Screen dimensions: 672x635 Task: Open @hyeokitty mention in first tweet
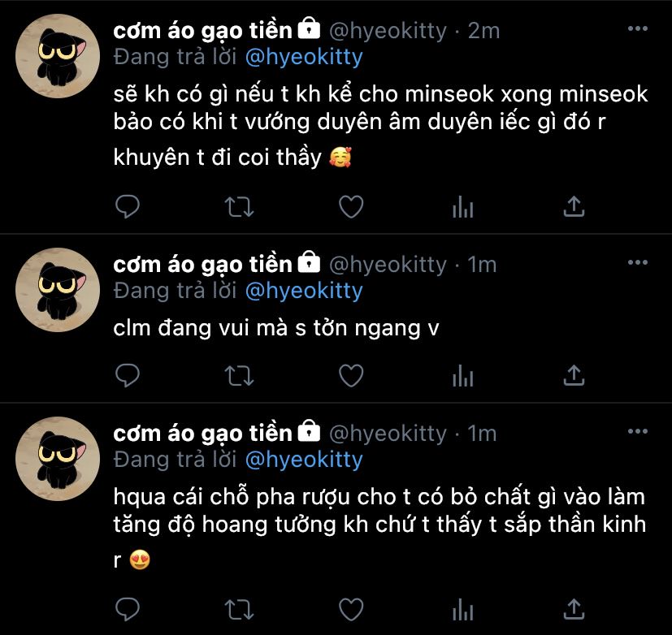click(303, 58)
